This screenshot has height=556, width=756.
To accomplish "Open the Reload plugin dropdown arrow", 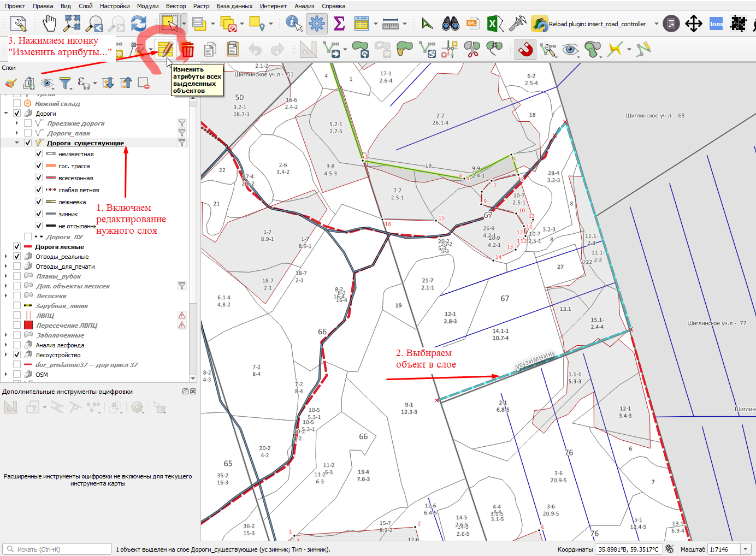I will tap(657, 23).
